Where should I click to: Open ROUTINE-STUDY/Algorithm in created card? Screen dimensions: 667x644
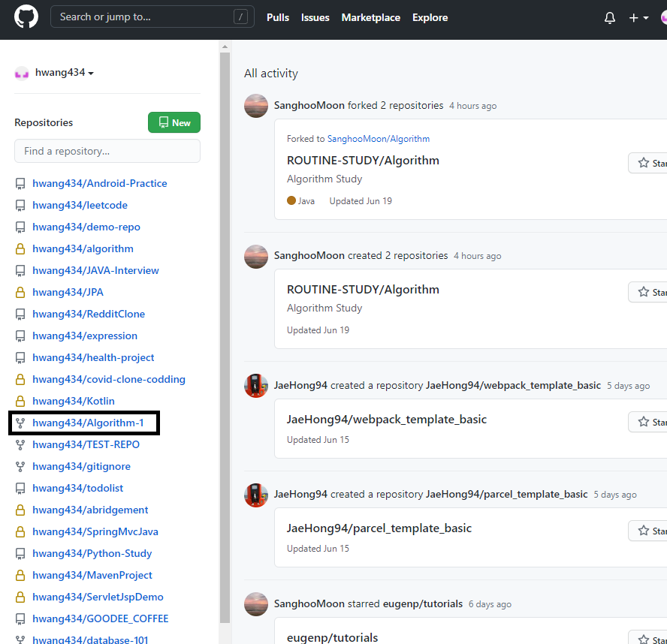click(x=363, y=290)
